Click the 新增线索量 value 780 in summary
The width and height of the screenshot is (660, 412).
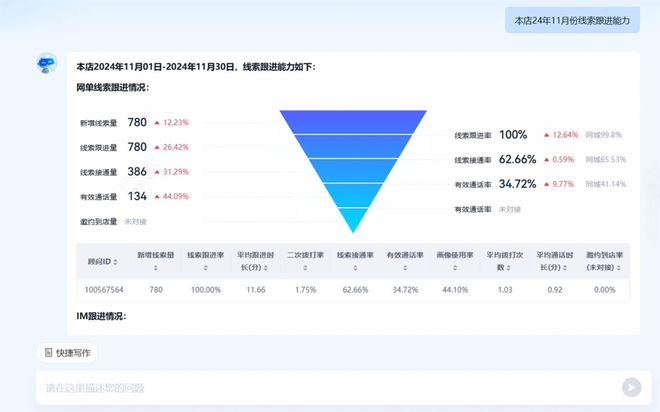137,122
